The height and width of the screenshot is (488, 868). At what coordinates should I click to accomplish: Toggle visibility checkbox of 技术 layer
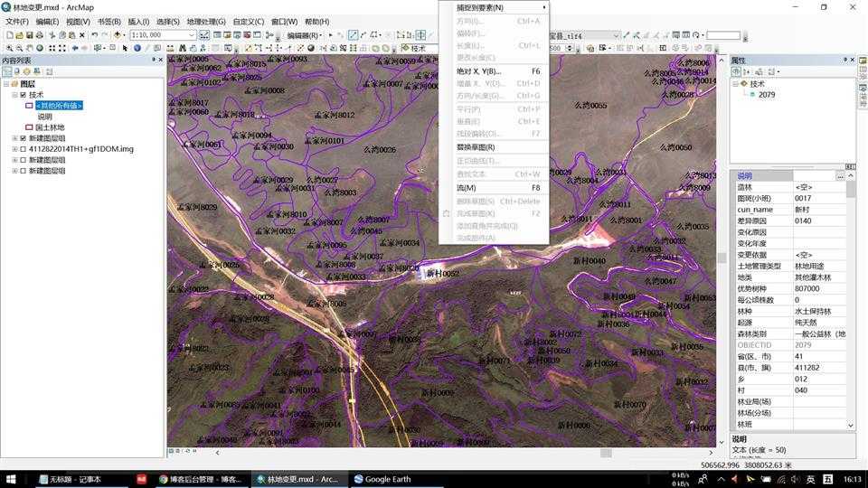point(24,95)
